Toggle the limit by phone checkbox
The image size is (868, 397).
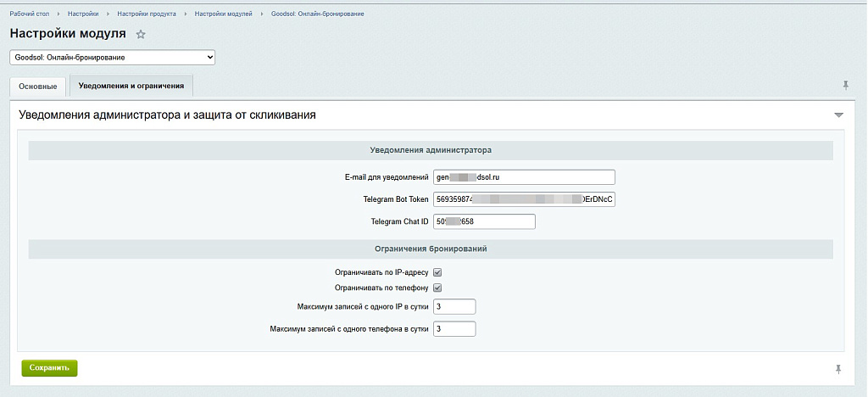(437, 288)
